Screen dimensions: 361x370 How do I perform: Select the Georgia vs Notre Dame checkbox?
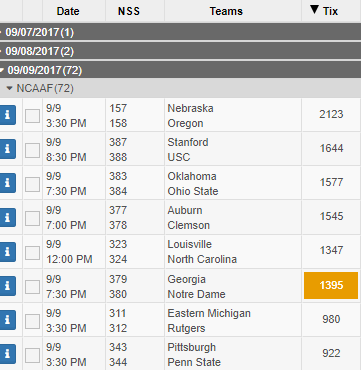click(32, 287)
